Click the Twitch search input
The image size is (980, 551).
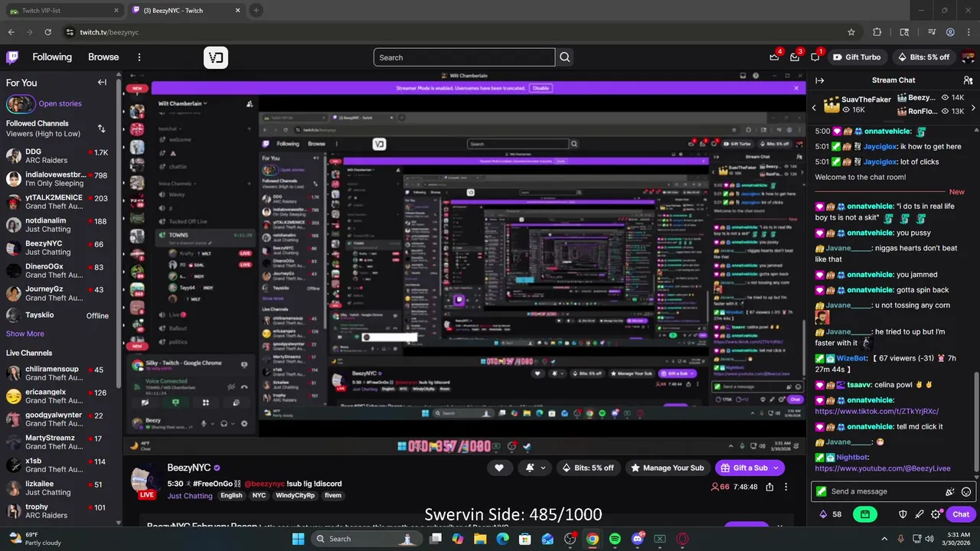[464, 57]
